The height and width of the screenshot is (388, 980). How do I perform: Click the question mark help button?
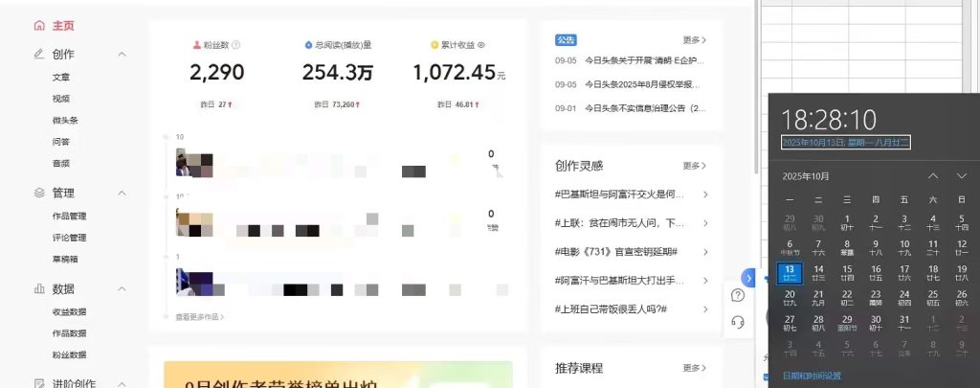(x=738, y=295)
